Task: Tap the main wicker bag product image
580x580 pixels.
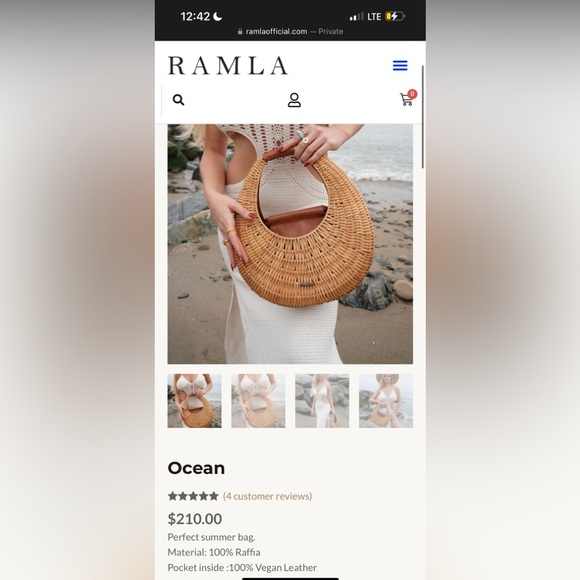Action: pos(290,244)
